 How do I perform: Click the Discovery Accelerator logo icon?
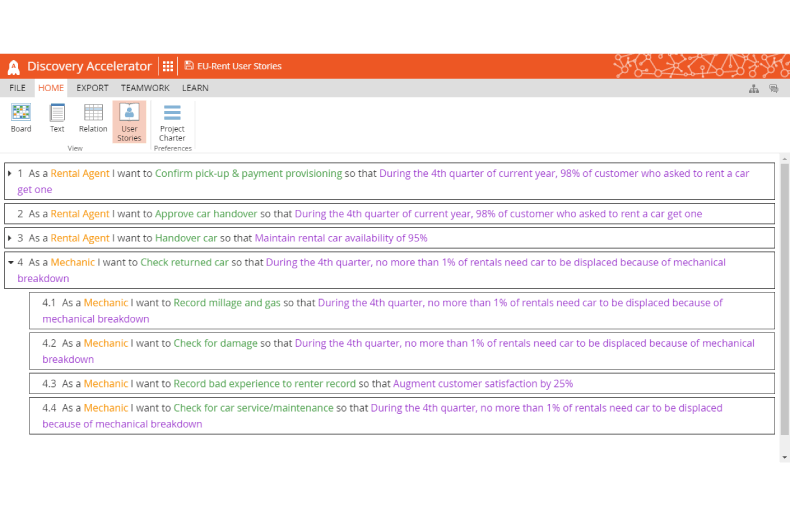point(14,67)
